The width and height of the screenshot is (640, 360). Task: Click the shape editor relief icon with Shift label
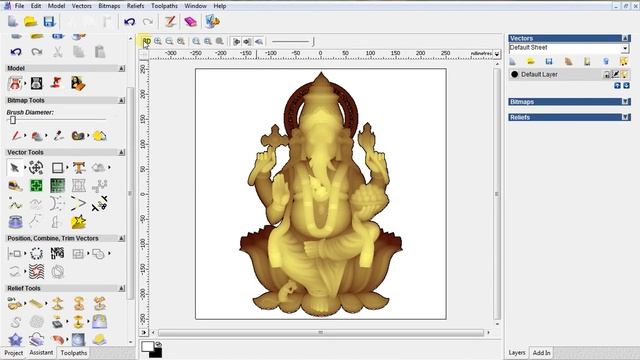14,304
